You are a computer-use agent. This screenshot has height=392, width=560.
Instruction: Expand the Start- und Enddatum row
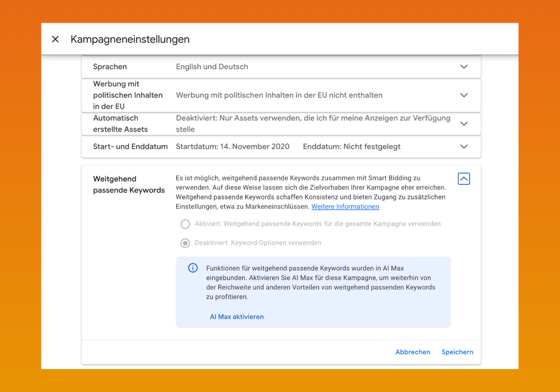coord(464,146)
